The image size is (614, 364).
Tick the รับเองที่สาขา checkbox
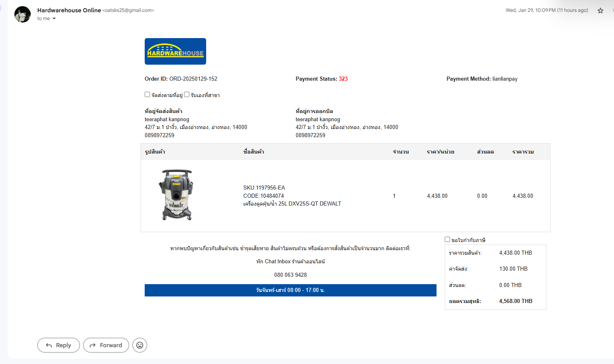tap(186, 95)
